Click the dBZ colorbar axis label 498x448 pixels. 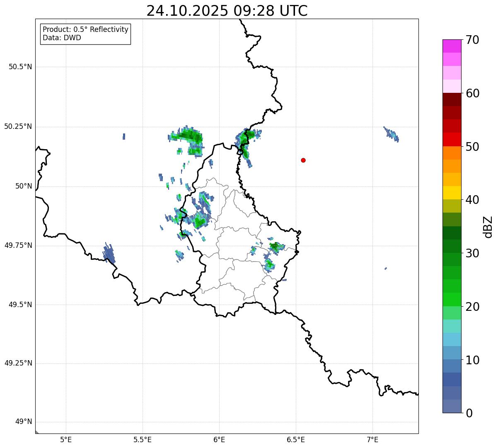pyautogui.click(x=488, y=227)
